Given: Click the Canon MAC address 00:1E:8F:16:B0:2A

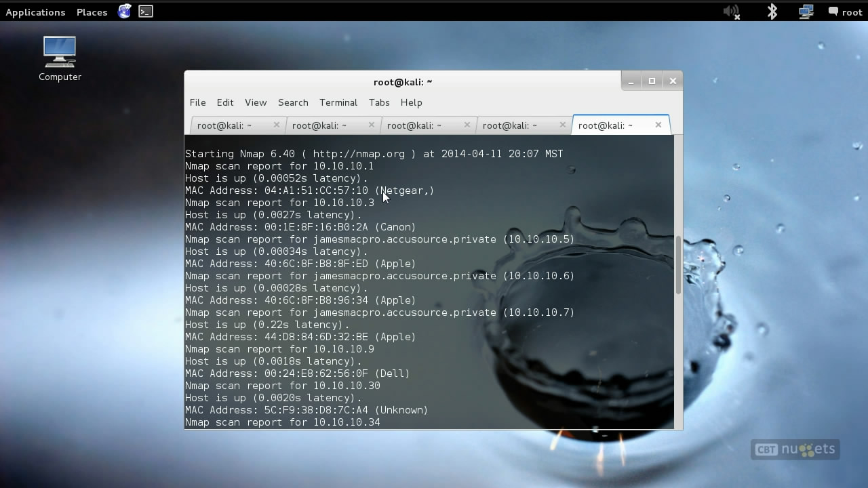Looking at the screenshot, I should (x=316, y=227).
